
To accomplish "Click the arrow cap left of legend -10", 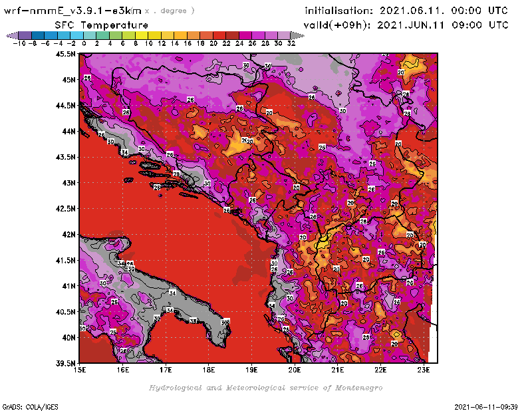I will click(12, 35).
